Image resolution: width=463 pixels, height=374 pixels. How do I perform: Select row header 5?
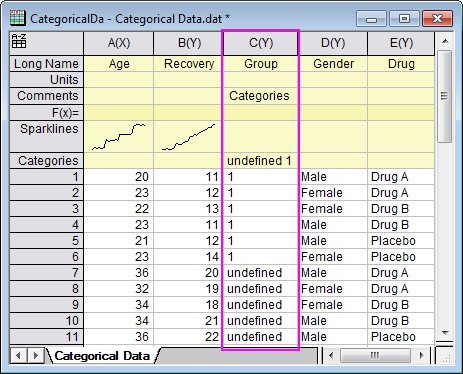[x=46, y=241]
